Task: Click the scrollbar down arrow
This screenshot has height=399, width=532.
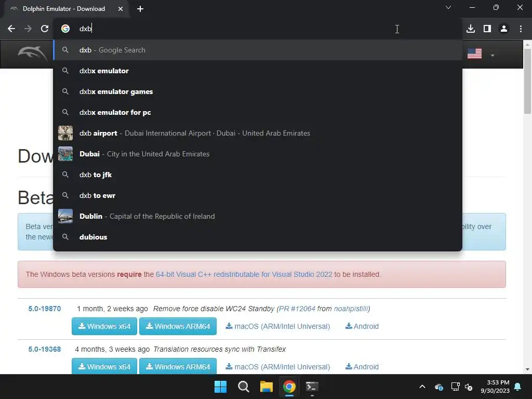Action: coord(527,369)
